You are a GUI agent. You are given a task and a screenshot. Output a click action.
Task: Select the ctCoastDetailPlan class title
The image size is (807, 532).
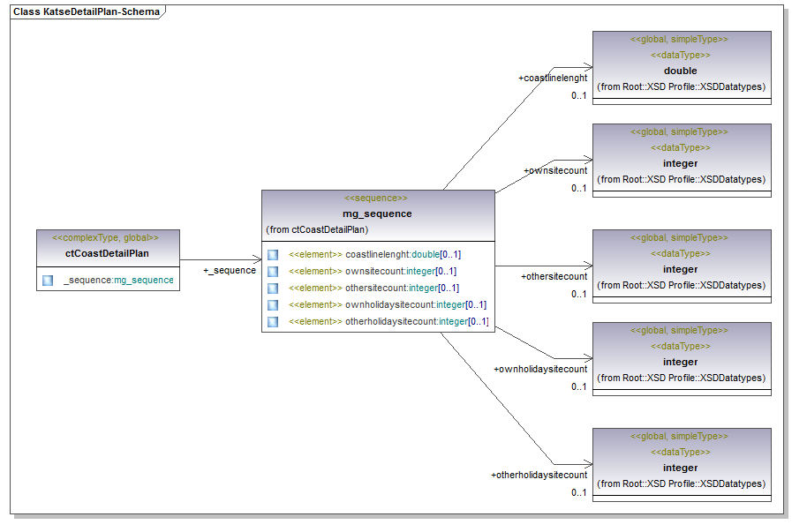click(107, 253)
